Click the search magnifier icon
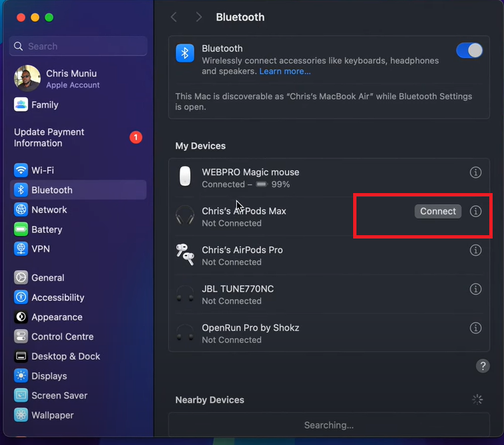This screenshot has height=445, width=504. [18, 46]
